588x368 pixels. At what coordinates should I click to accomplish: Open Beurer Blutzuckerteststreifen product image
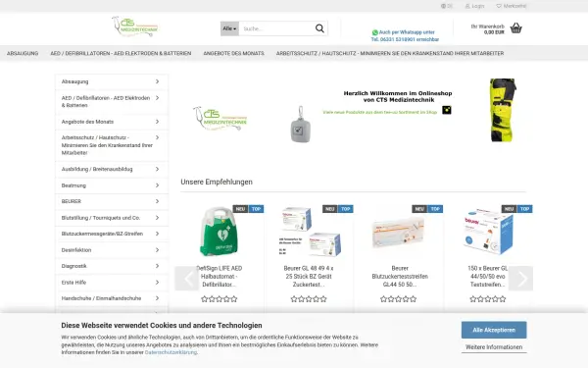398,233
